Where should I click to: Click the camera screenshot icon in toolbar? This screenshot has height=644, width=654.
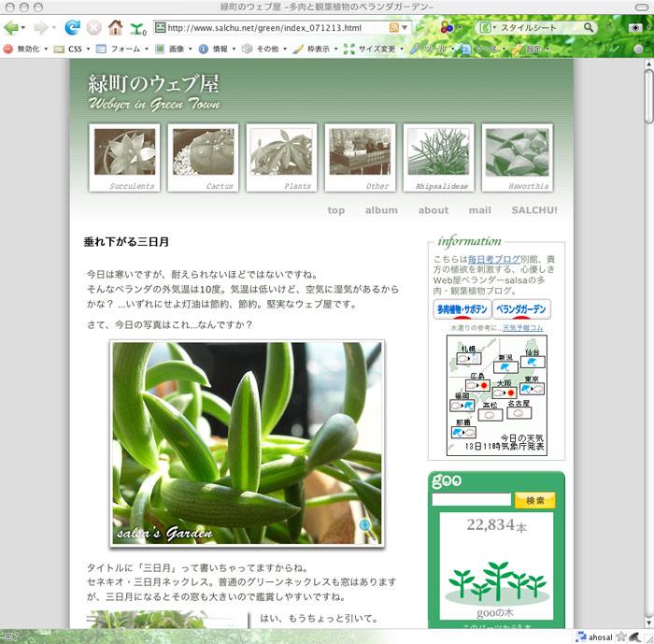tap(633, 28)
